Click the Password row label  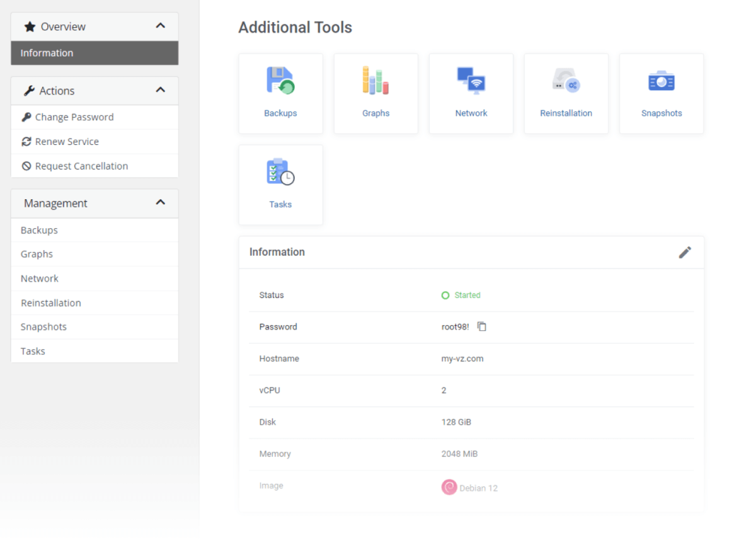[x=278, y=326]
